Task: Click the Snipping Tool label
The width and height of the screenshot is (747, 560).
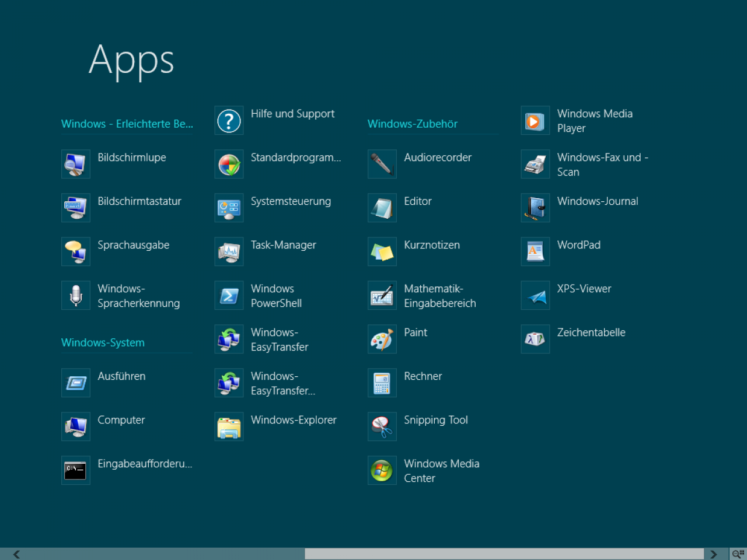Action: 436,420
